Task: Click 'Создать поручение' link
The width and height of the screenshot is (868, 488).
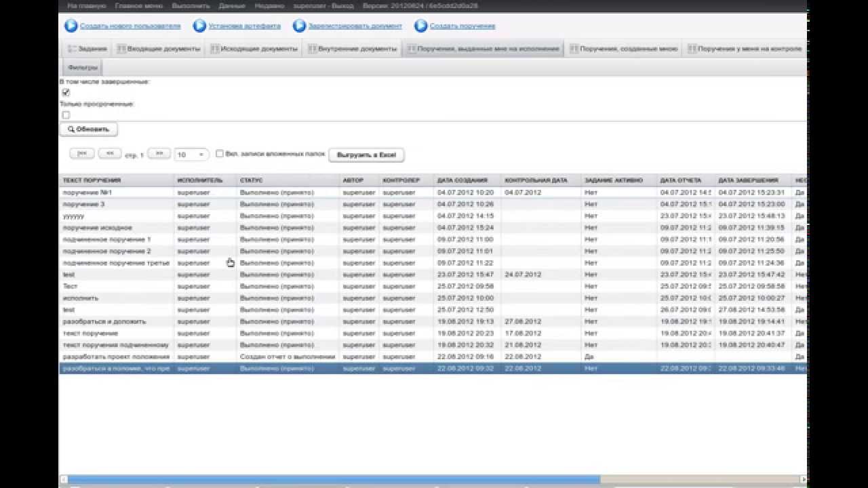Action: [462, 26]
